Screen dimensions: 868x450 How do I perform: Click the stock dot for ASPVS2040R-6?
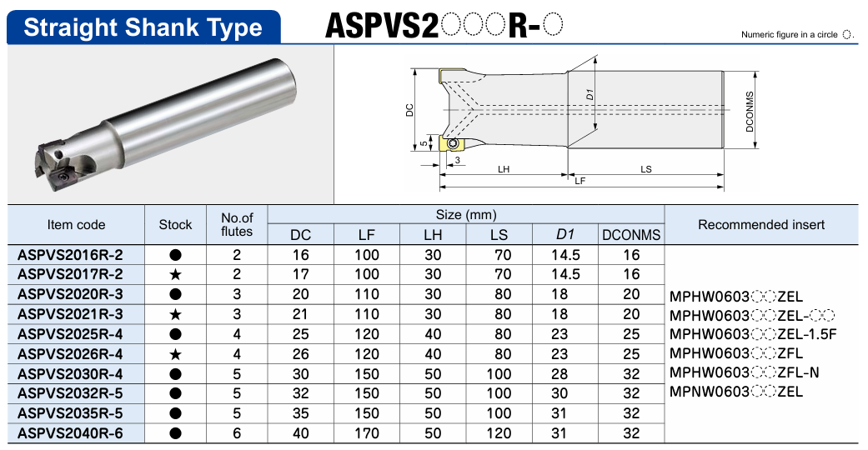[175, 433]
